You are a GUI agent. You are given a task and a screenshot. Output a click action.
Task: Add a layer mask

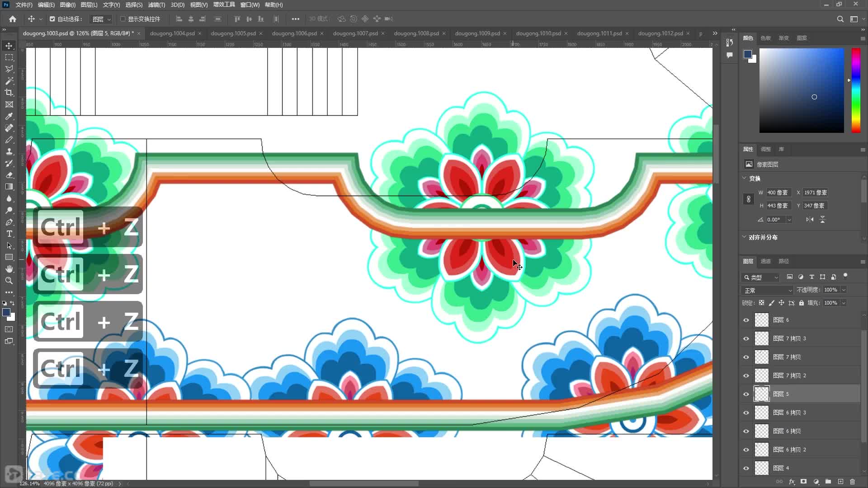pyautogui.click(x=804, y=482)
